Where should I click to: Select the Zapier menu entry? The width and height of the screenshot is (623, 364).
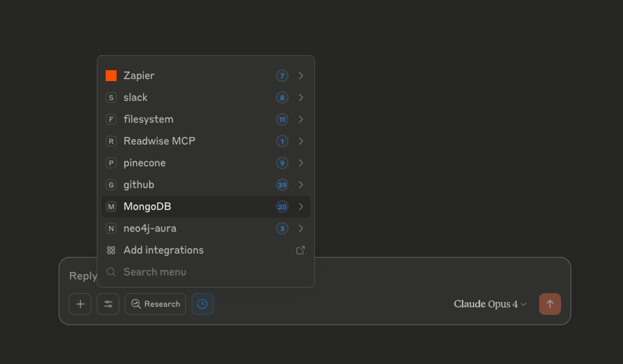206,76
